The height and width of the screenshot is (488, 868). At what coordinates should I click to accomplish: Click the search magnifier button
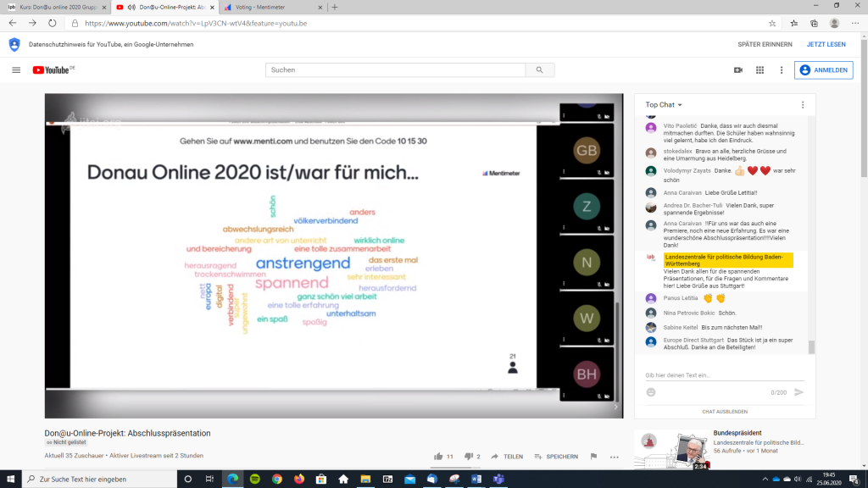pyautogui.click(x=539, y=70)
